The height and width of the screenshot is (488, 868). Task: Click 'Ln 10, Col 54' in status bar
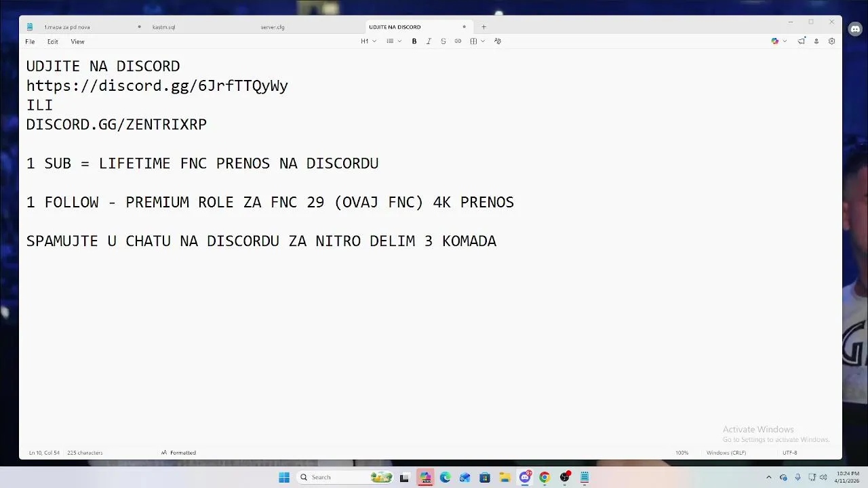pyautogui.click(x=44, y=453)
